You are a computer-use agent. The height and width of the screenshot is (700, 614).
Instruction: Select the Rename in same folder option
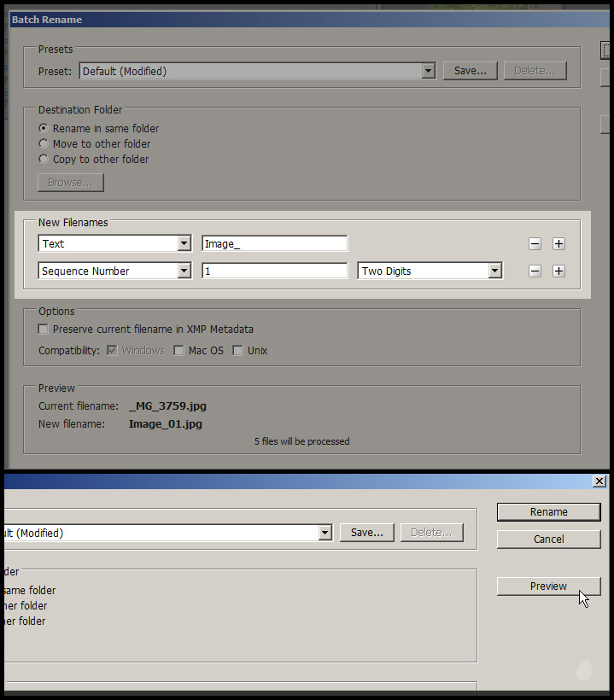pos(44,129)
